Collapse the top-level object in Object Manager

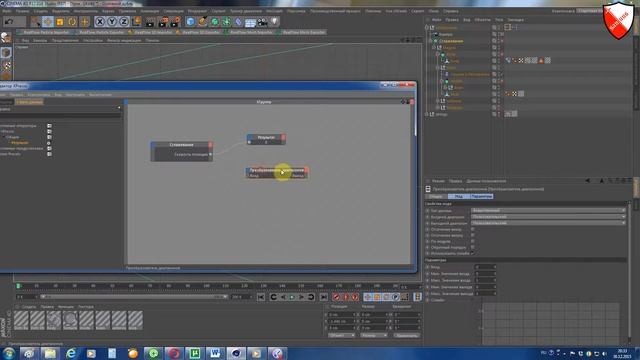(427, 28)
